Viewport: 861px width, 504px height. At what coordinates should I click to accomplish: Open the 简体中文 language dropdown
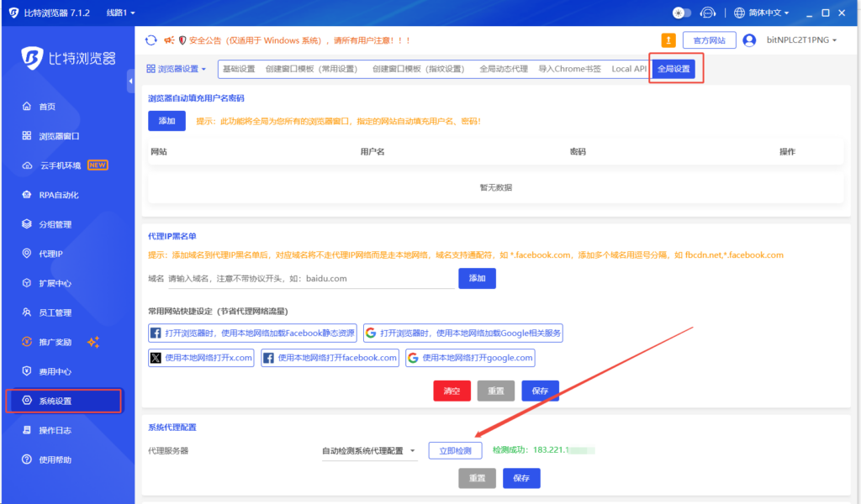762,13
